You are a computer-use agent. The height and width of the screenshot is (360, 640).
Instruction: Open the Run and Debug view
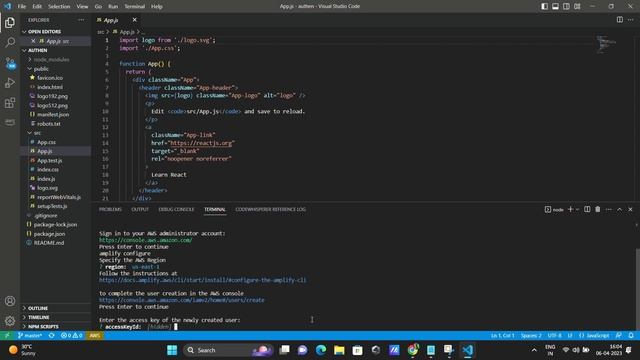[x=10, y=83]
